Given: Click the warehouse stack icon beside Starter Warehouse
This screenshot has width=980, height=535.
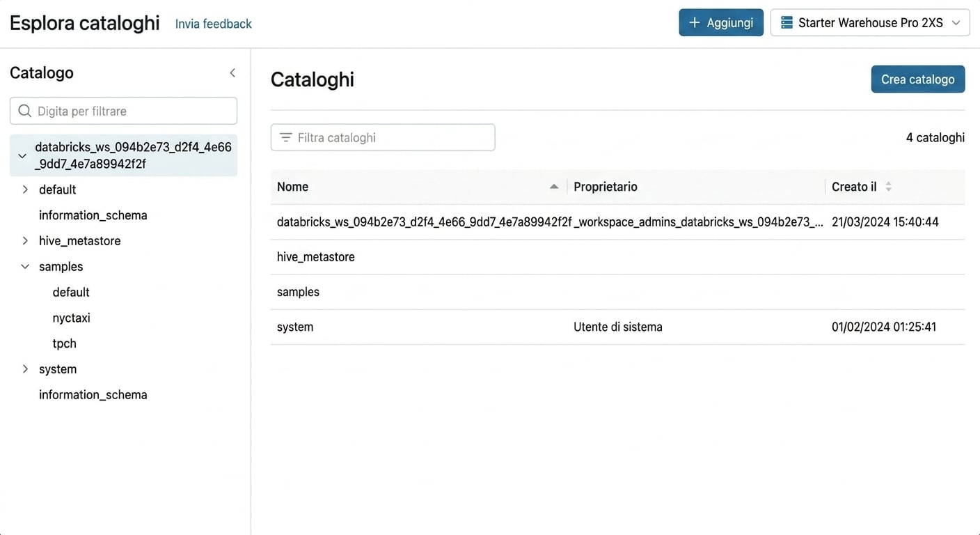Looking at the screenshot, I should point(787,23).
